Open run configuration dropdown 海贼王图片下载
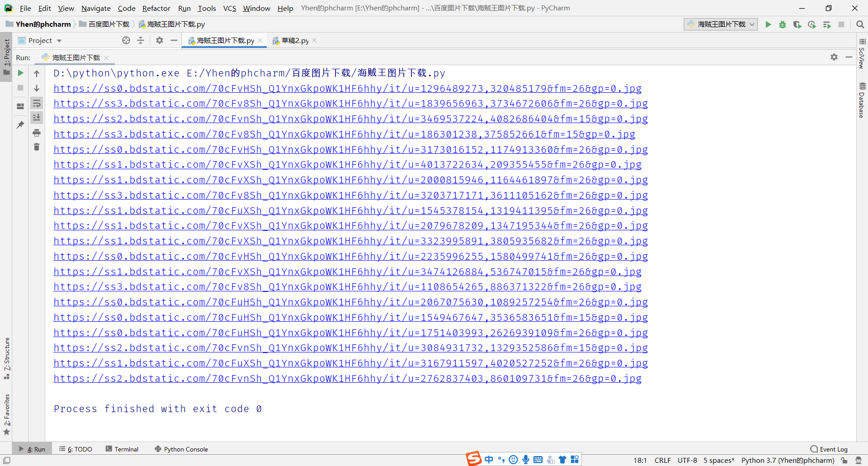Screen dimensions: 868x466 (x=721, y=24)
